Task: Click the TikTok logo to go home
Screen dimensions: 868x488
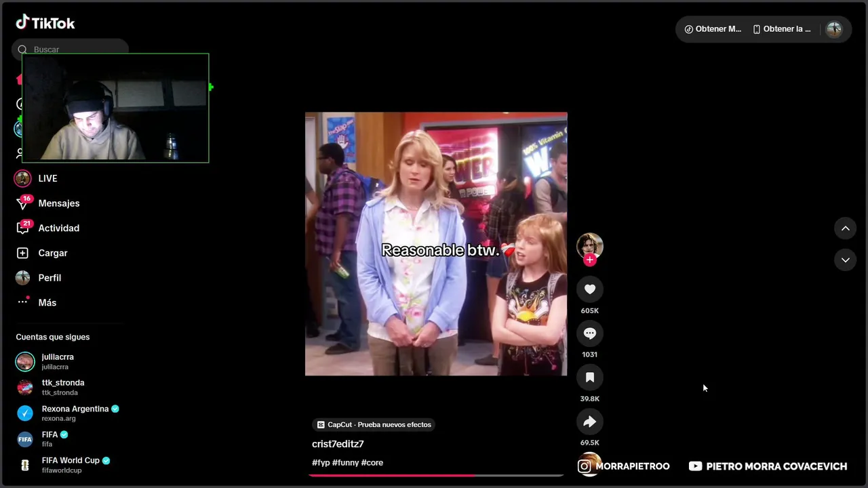Action: [x=45, y=22]
